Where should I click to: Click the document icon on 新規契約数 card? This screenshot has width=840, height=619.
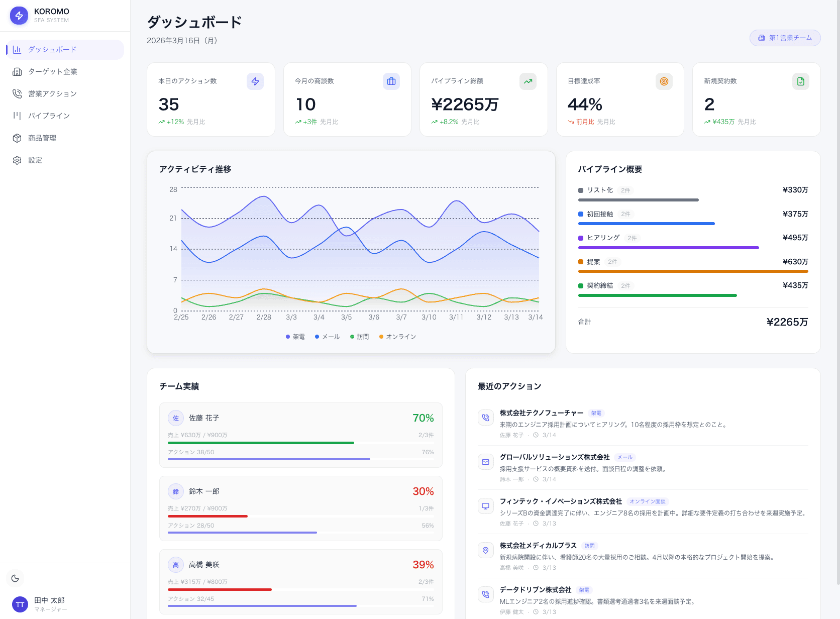[x=800, y=81]
